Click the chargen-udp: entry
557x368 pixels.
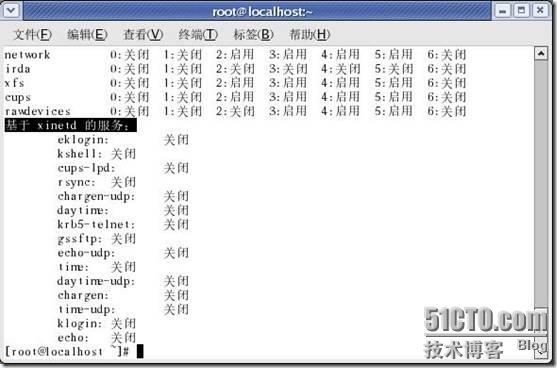click(x=96, y=197)
